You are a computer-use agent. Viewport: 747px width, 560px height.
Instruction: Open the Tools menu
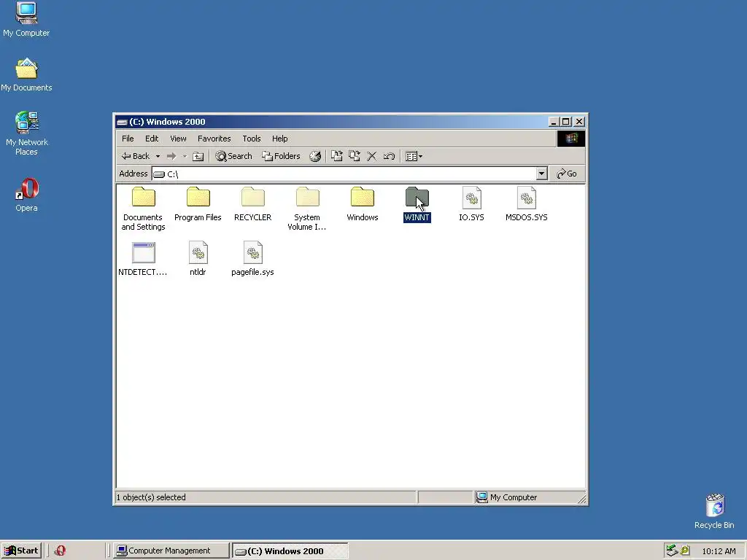click(x=252, y=139)
